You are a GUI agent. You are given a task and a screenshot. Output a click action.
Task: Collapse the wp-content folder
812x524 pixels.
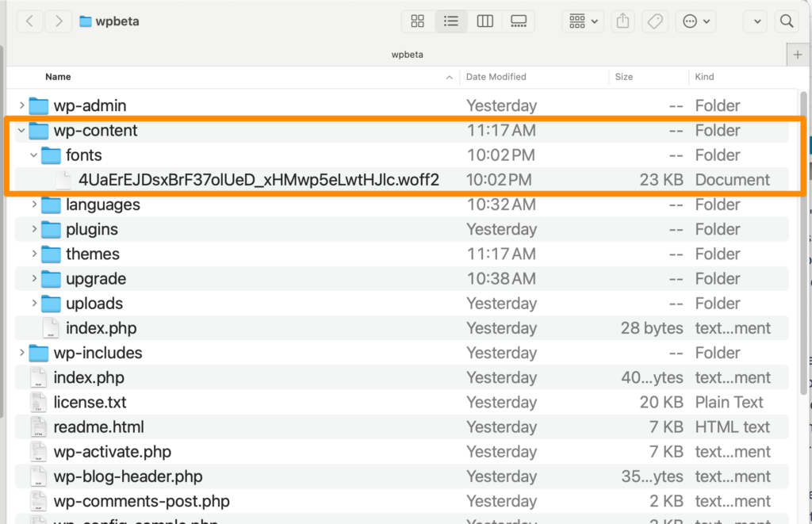pos(22,130)
